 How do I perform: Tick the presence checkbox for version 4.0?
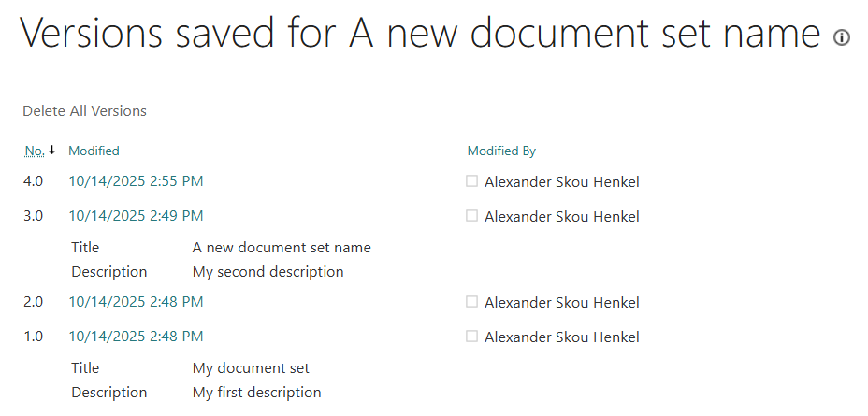pyautogui.click(x=472, y=181)
